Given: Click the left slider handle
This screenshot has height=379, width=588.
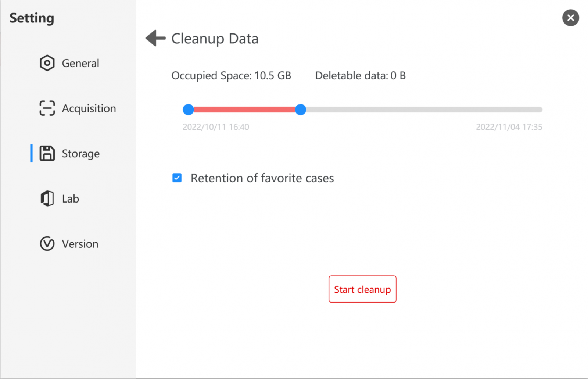Looking at the screenshot, I should point(188,110).
